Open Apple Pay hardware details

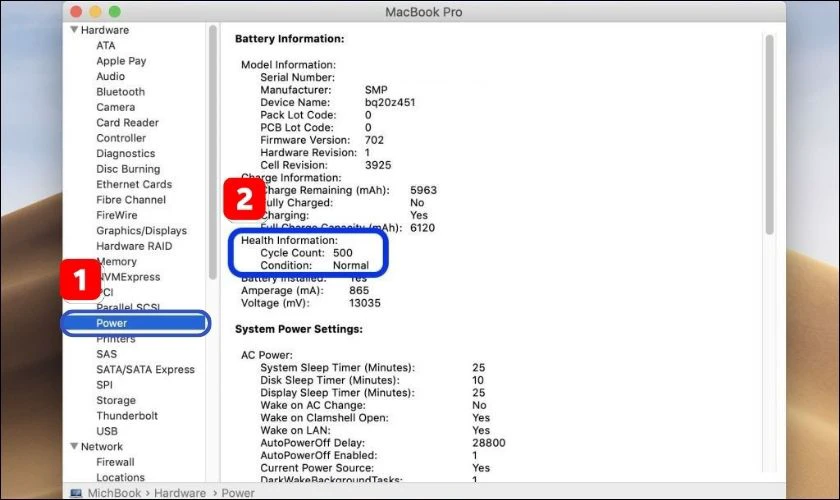(x=121, y=61)
